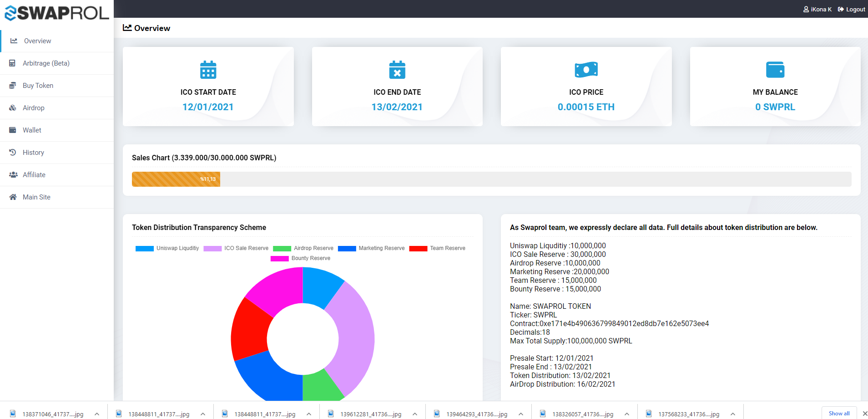Screen dimensions: 868x419
Task: Open the Arbitrage (Beta) page
Action: (57, 63)
